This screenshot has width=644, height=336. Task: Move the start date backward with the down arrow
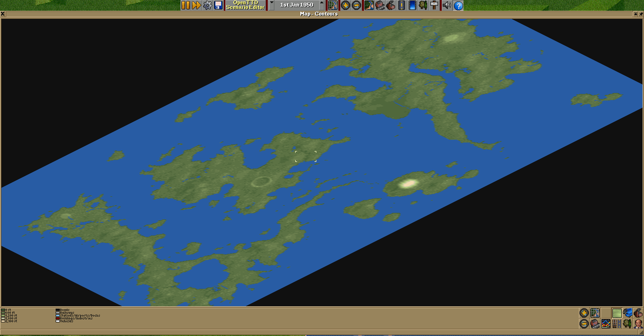(x=272, y=5)
